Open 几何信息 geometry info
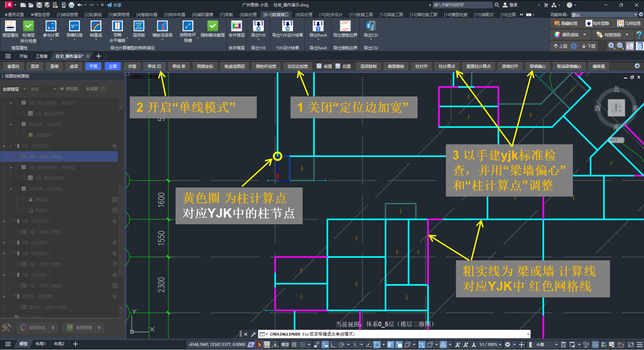644x350 pixels. (629, 23)
